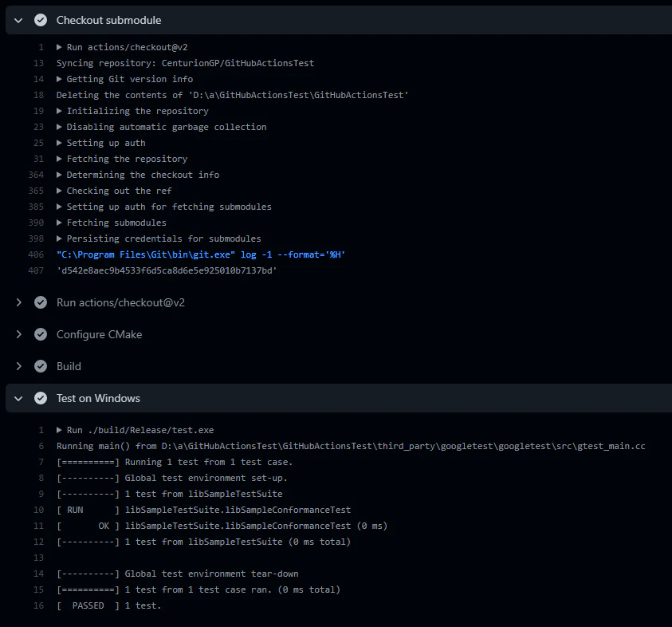Click the 'Running main() from' log line

point(351,446)
